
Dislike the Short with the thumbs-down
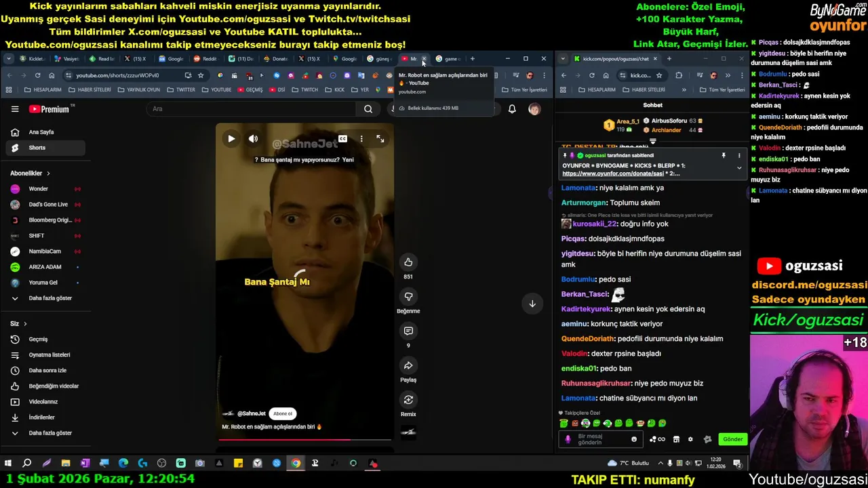point(408,296)
